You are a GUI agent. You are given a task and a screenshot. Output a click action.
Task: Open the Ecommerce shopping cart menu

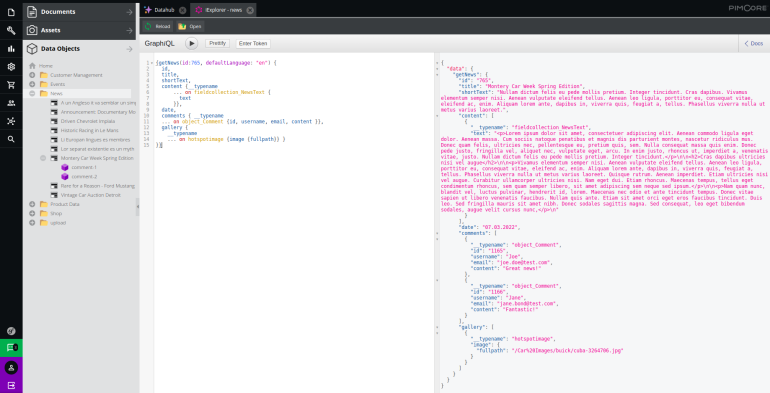[11, 85]
